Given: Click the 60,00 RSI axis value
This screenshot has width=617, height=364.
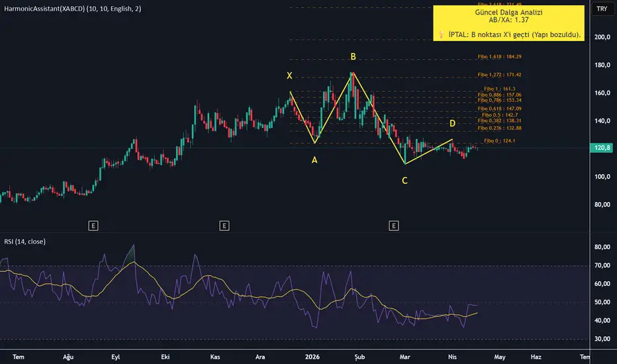Looking at the screenshot, I should pos(602,284).
